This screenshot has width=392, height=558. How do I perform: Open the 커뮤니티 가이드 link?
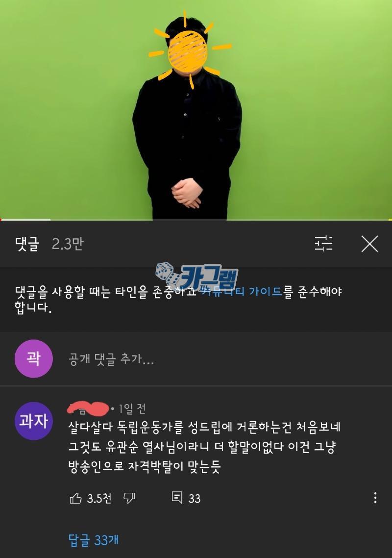(x=242, y=291)
